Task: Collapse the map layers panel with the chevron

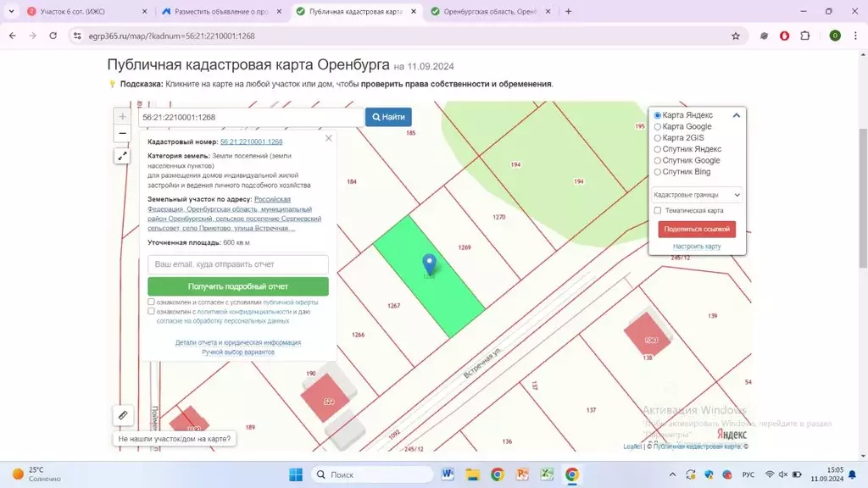Action: [736, 114]
